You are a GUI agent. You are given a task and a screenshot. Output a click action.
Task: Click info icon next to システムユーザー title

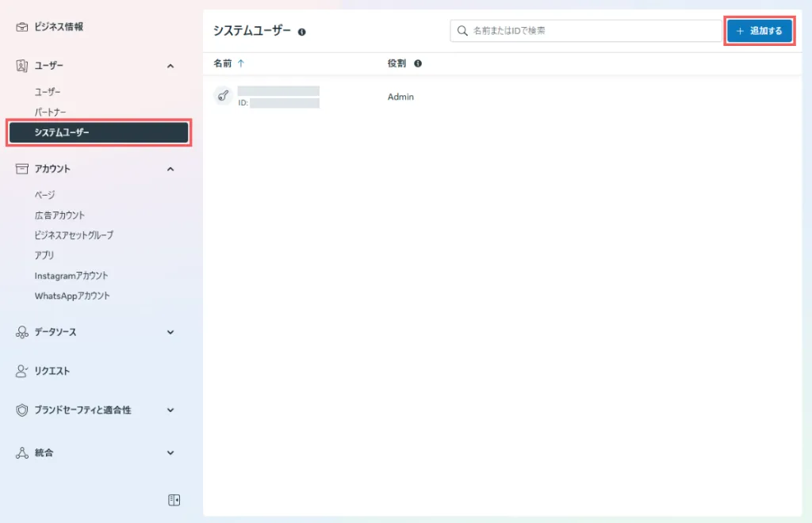click(302, 32)
